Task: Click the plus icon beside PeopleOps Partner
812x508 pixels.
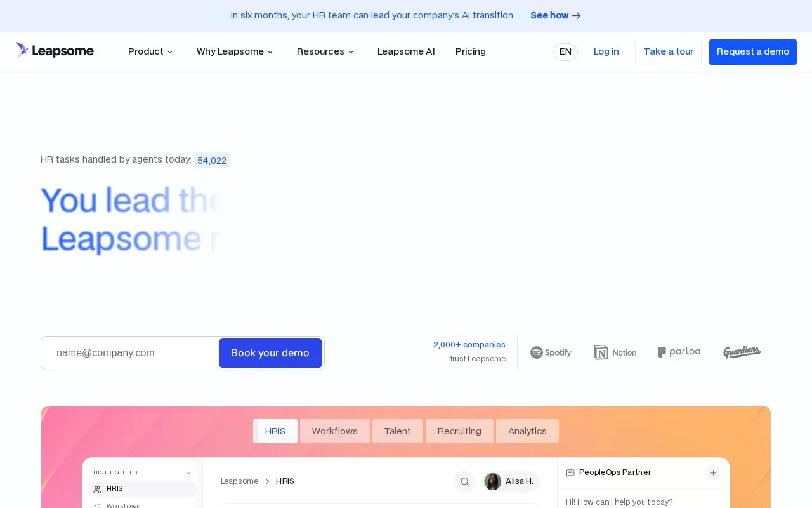Action: click(713, 473)
